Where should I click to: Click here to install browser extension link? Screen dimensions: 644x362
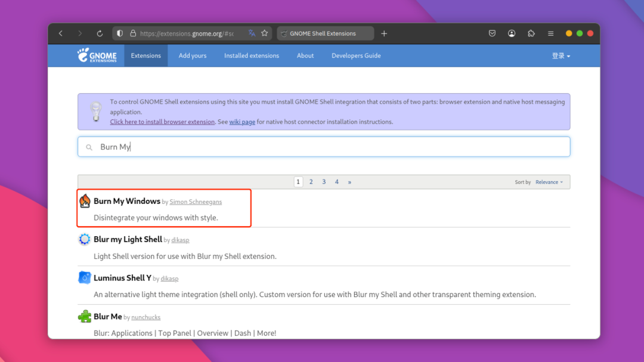pyautogui.click(x=162, y=122)
